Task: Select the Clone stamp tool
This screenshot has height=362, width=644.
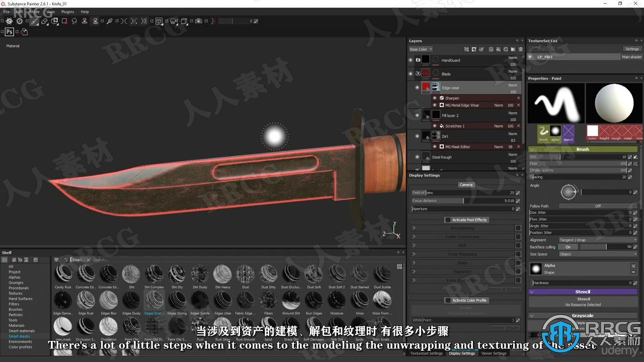Action: point(84,21)
